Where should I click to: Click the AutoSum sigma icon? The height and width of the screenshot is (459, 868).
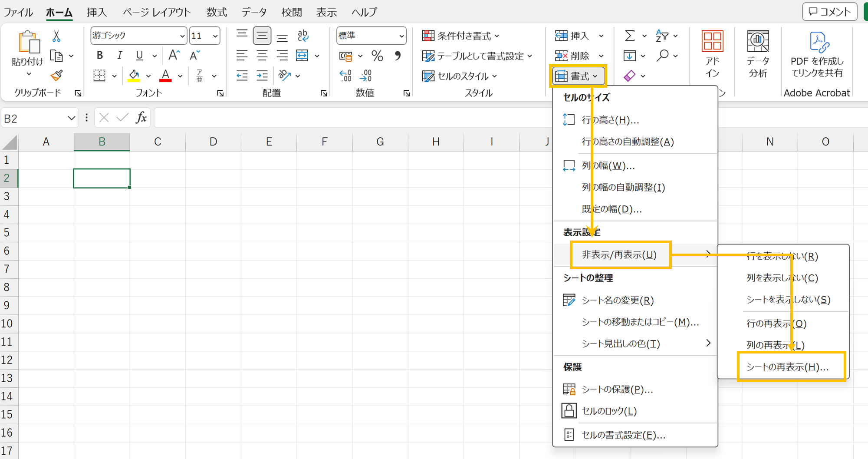pos(629,36)
